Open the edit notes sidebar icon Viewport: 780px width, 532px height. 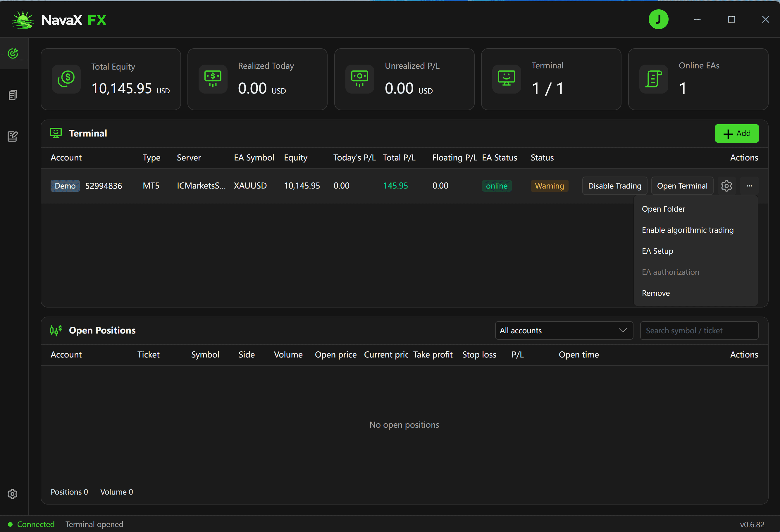click(x=13, y=136)
